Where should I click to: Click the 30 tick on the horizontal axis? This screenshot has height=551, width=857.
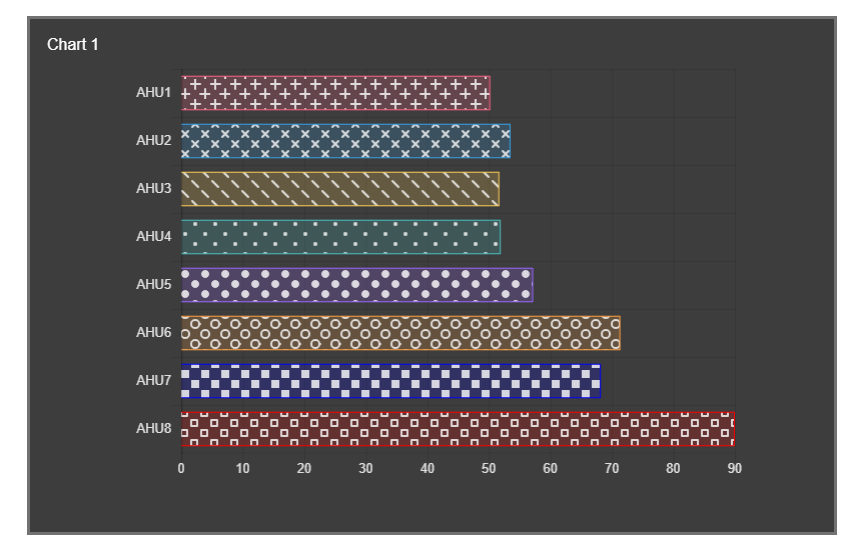coord(366,468)
